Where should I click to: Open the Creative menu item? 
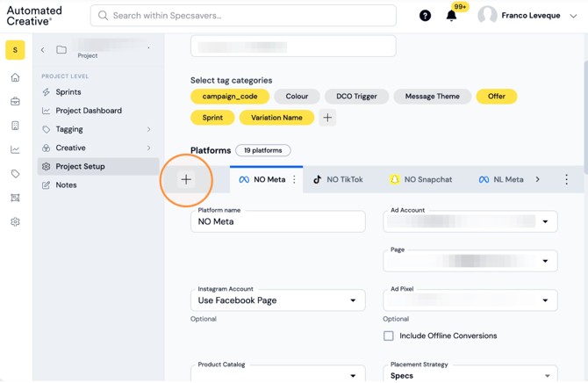[x=98, y=148]
